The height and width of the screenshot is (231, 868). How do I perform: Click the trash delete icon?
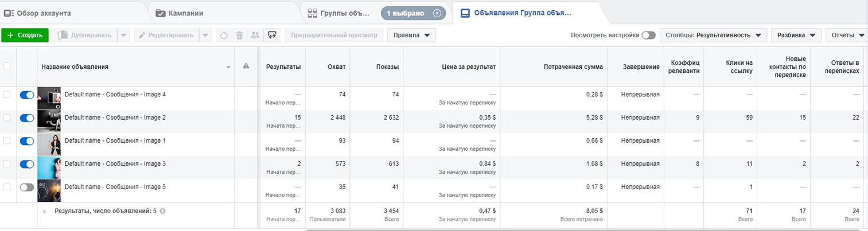240,36
